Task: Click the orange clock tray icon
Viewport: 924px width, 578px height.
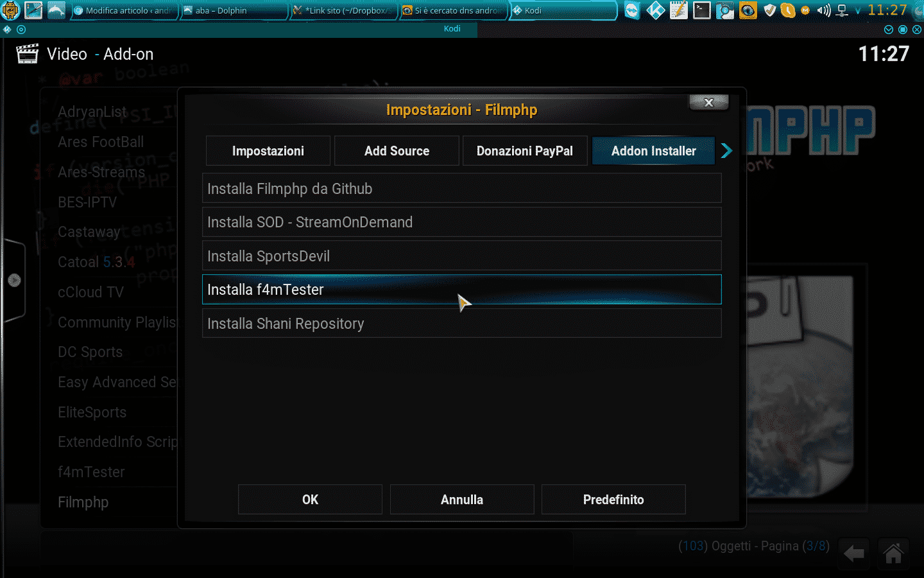Action: point(788,10)
